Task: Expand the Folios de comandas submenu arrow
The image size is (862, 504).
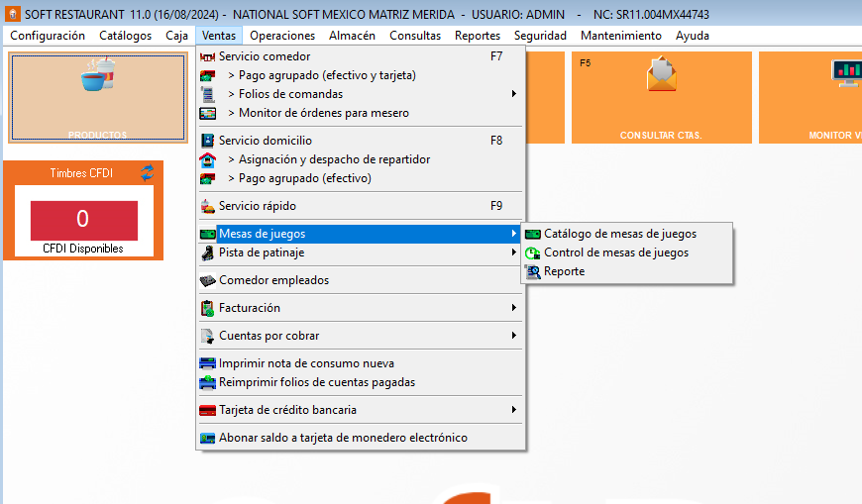Action: tap(513, 94)
